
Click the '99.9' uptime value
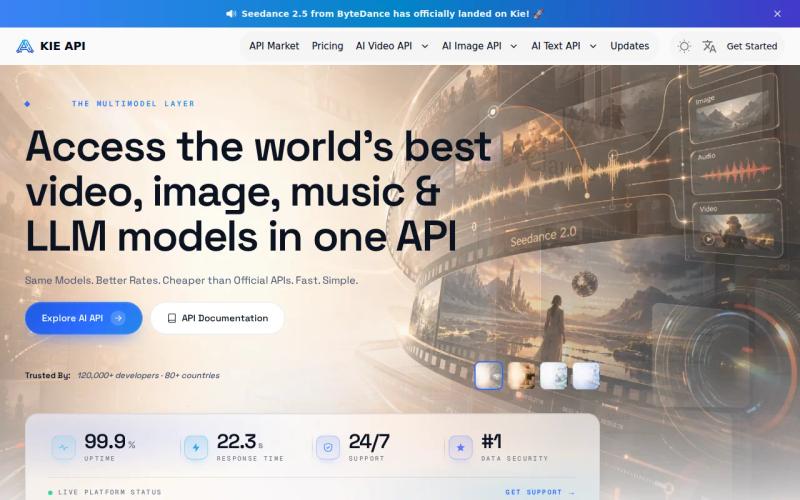[105, 441]
